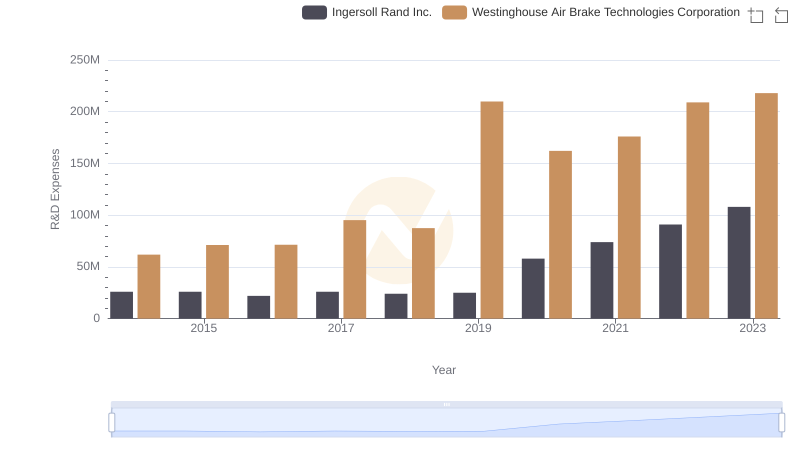Toggle the Ingersoll Rand Inc. legend swatch
Viewport: 800px width, 461px height.
[x=314, y=12]
